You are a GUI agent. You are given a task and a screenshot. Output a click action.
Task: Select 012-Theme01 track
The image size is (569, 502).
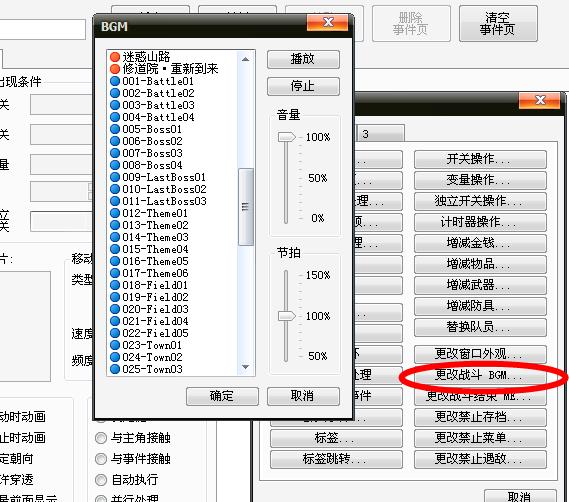(x=149, y=212)
